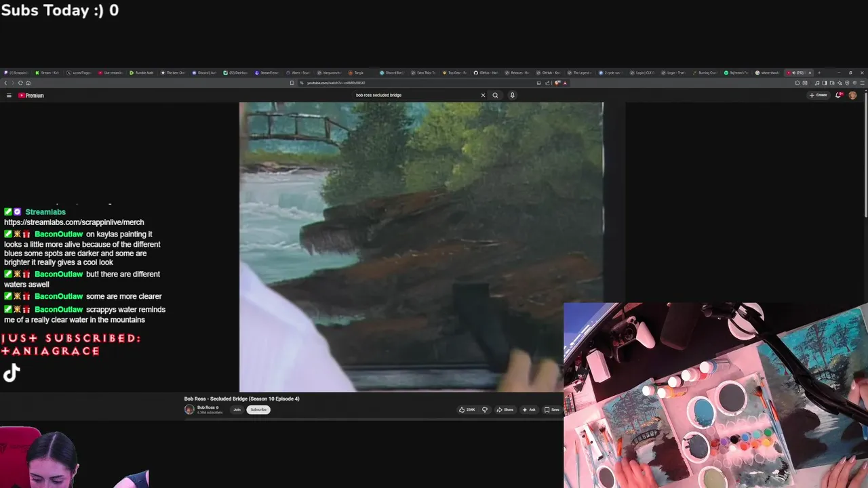Click the video title Bob Ross - Secluded Bridge
868x488 pixels.
click(241, 399)
